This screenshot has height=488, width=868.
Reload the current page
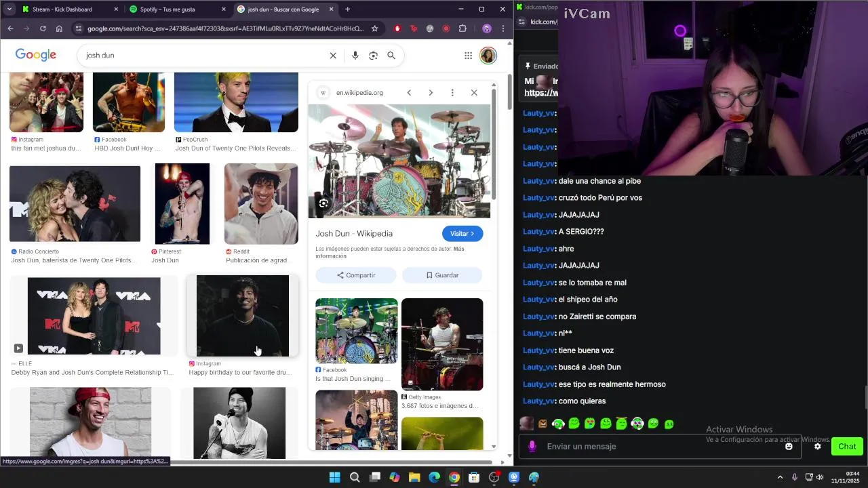click(43, 28)
